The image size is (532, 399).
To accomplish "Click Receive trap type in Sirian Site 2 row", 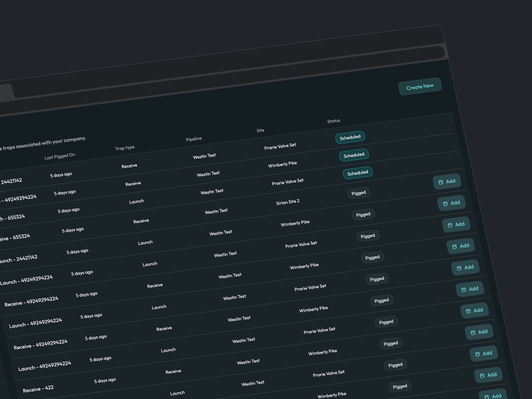I will pyautogui.click(x=141, y=221).
